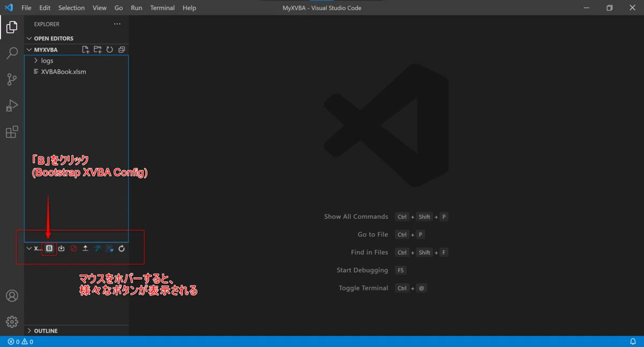This screenshot has width=644, height=347.
Task: Click the upward-arrow export icon in XVBA toolbar
Action: pos(85,248)
